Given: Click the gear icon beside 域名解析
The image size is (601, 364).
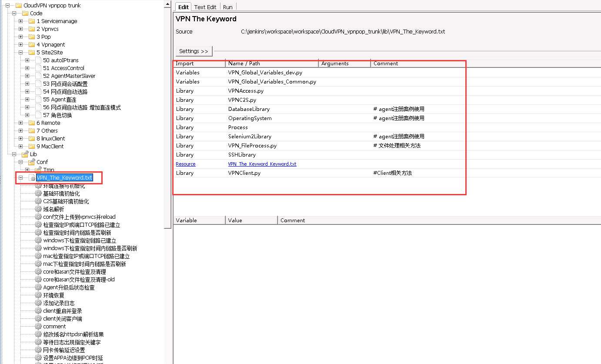Looking at the screenshot, I should coord(38,209).
